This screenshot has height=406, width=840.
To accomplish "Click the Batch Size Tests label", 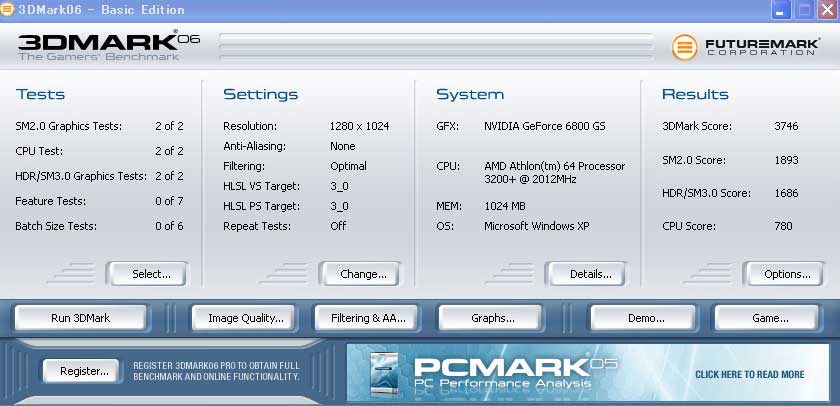I will click(x=56, y=226).
